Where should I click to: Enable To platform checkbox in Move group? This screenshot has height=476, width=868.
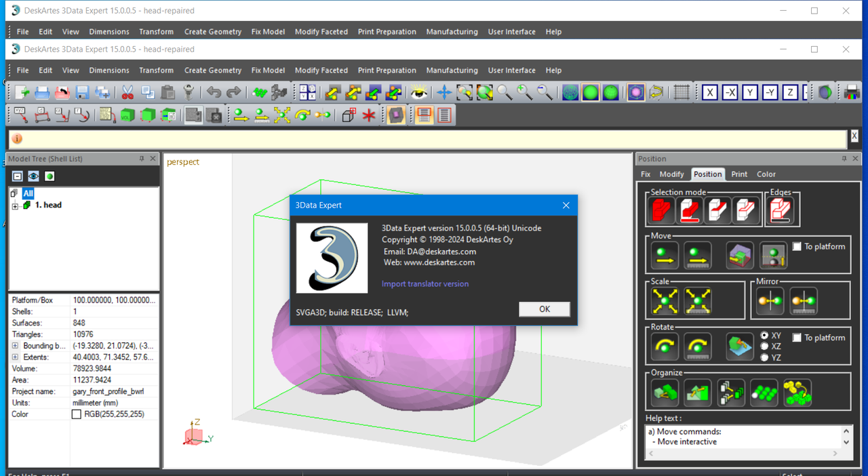pos(797,247)
